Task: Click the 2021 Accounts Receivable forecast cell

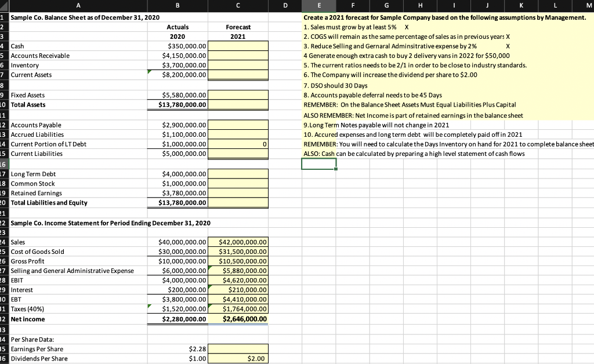Action: click(x=238, y=56)
